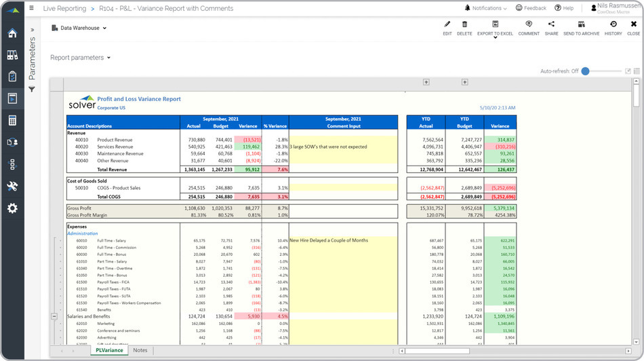The height and width of the screenshot is (361, 644).
Task: Click Send to Archive icon
Action: [x=581, y=25]
